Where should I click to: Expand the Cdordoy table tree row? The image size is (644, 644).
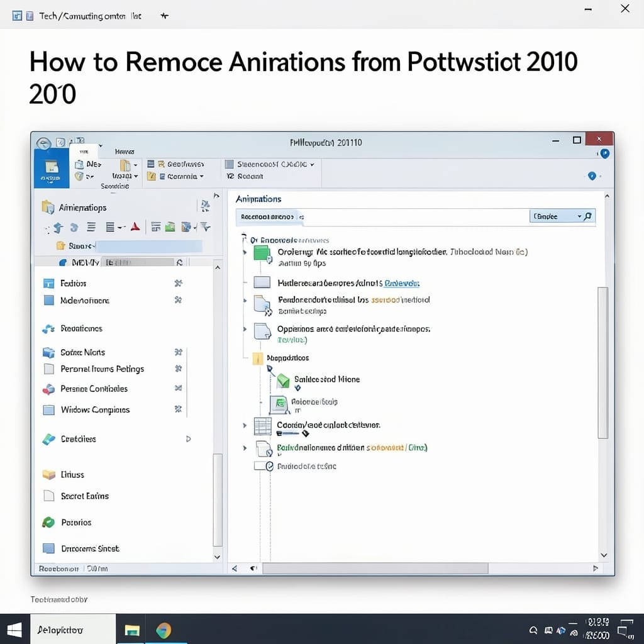[245, 426]
